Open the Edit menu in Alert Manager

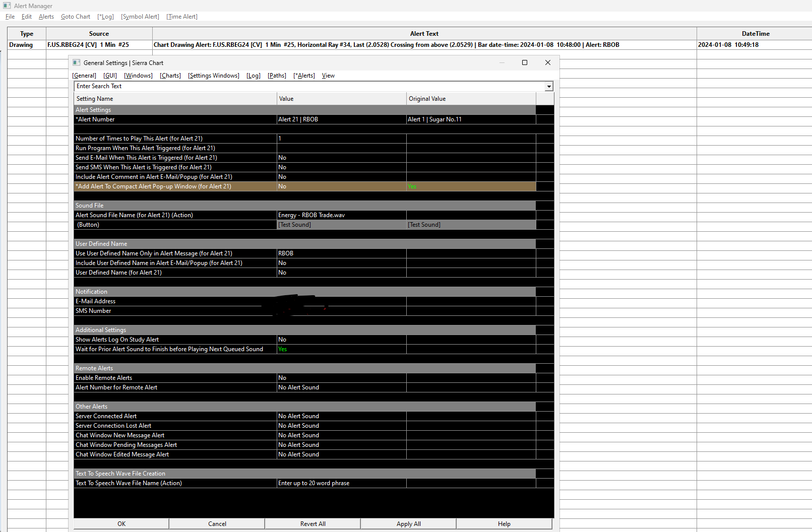pyautogui.click(x=27, y=17)
